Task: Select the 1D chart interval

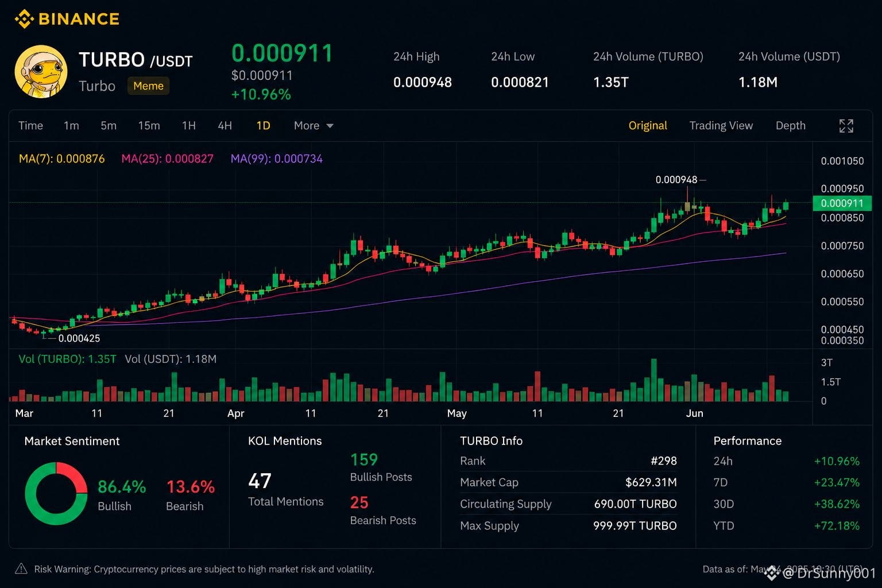Action: (263, 126)
